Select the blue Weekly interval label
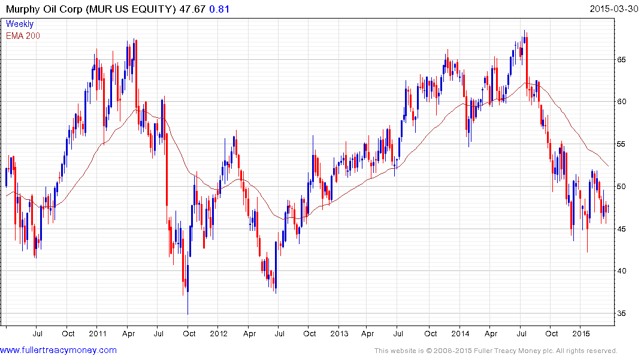The height and width of the screenshot is (359, 644). point(20,24)
